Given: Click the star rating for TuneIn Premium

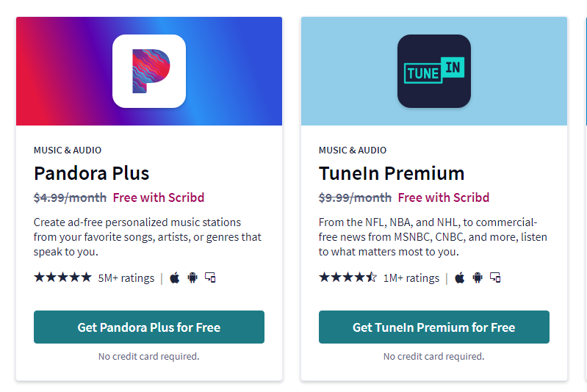Looking at the screenshot, I should (x=347, y=277).
